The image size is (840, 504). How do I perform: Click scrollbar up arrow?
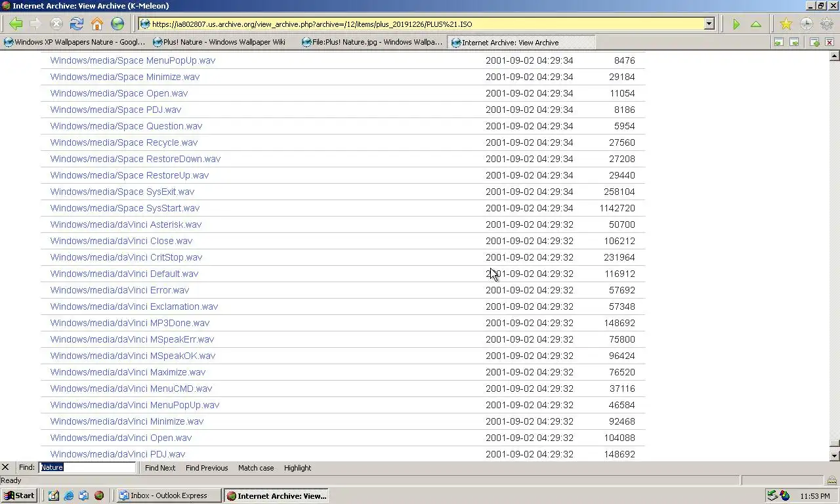[834, 56]
